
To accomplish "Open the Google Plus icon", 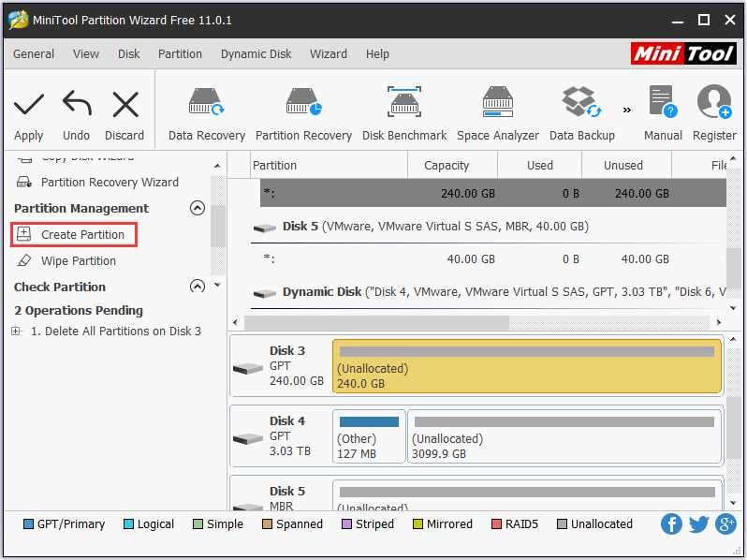I will click(726, 523).
